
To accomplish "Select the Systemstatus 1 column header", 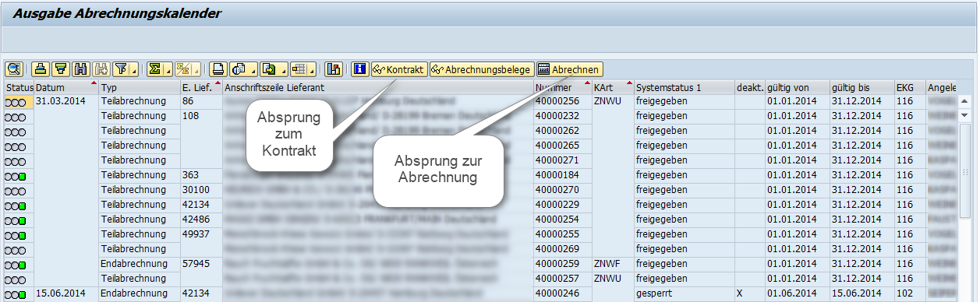I will coord(684,87).
